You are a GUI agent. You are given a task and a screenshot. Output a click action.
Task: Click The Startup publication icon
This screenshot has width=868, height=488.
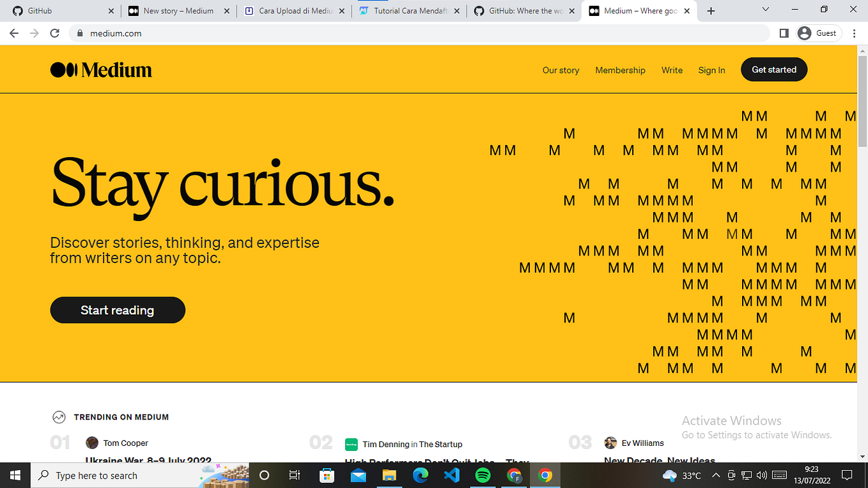(x=351, y=444)
